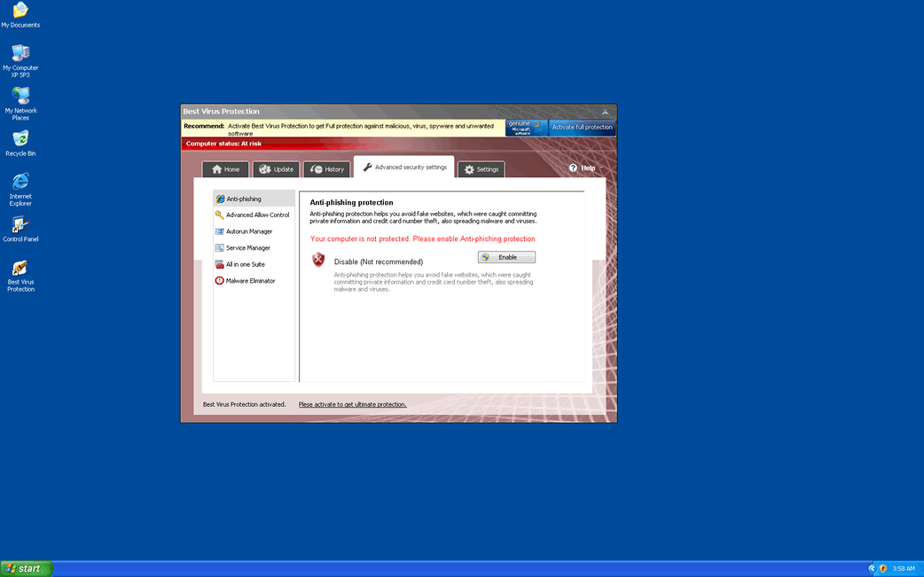This screenshot has width=924, height=577.
Task: Enable Anti-phishing protection
Action: [x=507, y=257]
